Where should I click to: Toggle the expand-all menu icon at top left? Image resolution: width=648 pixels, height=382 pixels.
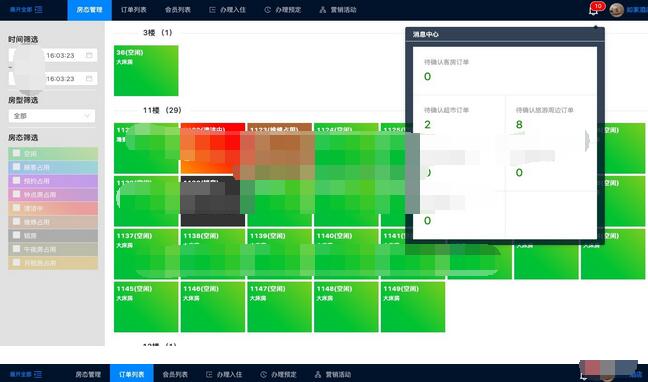(38, 10)
